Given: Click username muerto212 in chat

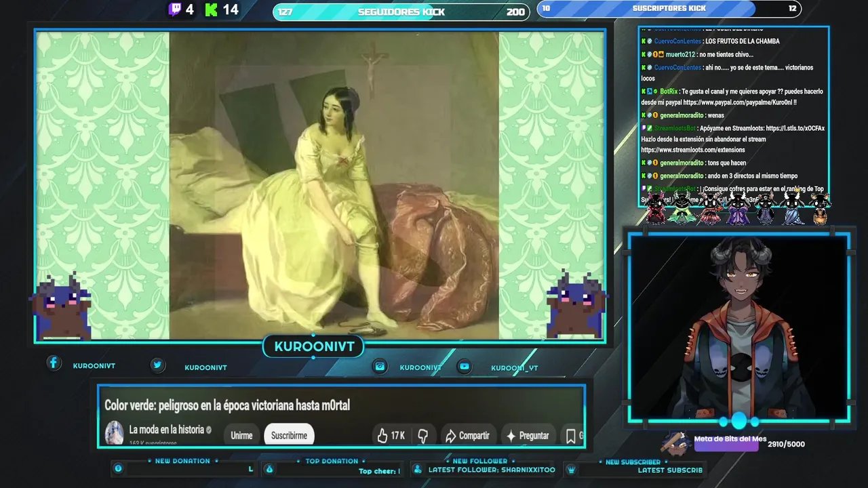Looking at the screenshot, I should pyautogui.click(x=682, y=54).
